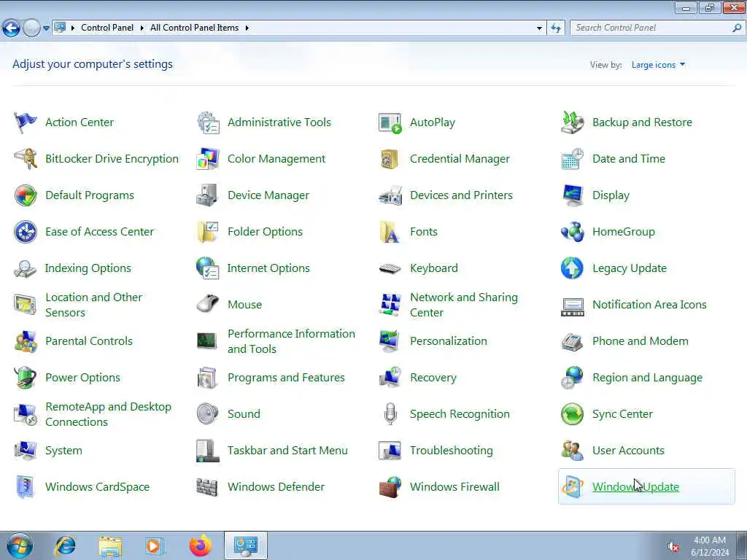
Task: Open Notification Area Icons link
Action: pyautogui.click(x=649, y=305)
